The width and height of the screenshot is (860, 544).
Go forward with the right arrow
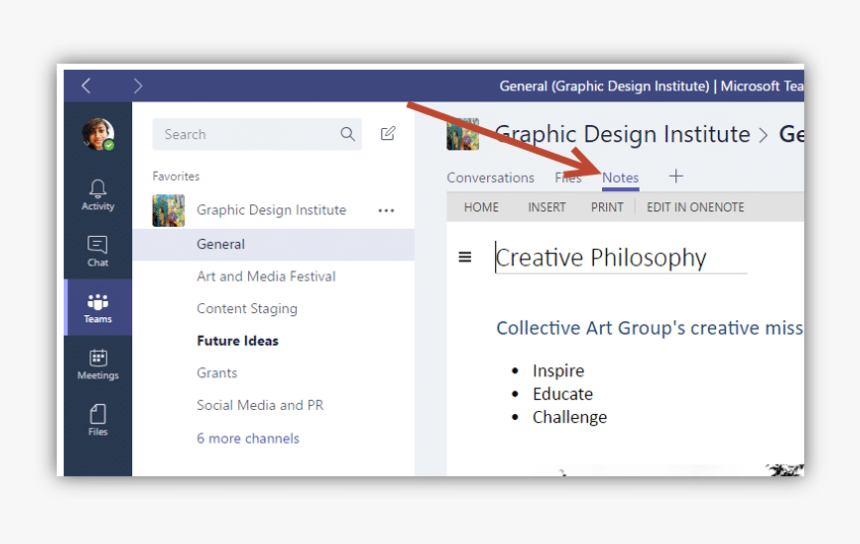click(138, 86)
